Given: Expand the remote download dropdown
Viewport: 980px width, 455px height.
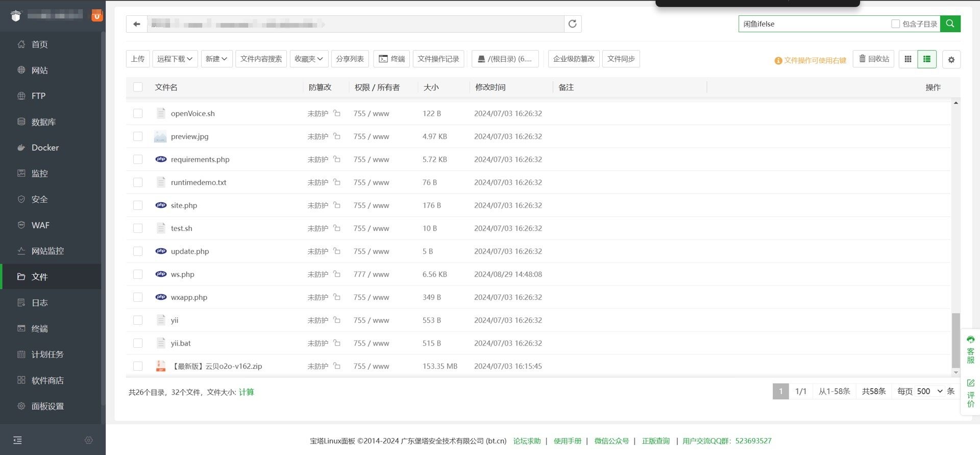Looking at the screenshot, I should coord(175,59).
